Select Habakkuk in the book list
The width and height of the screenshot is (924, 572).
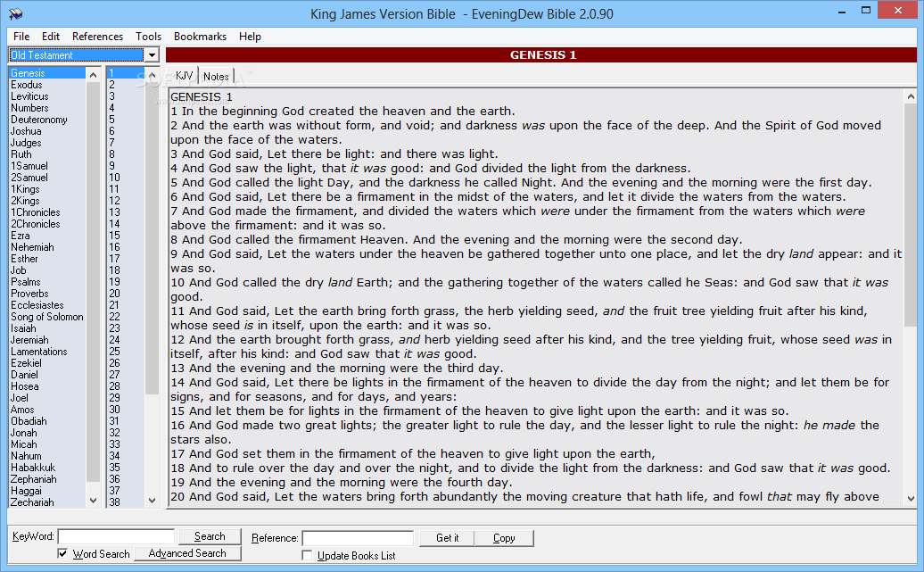pyautogui.click(x=47, y=468)
